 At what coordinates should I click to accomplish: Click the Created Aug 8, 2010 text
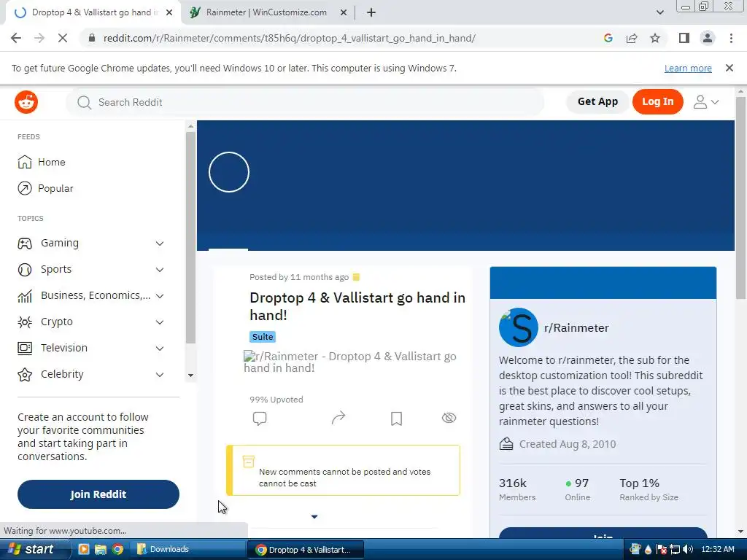pos(568,444)
